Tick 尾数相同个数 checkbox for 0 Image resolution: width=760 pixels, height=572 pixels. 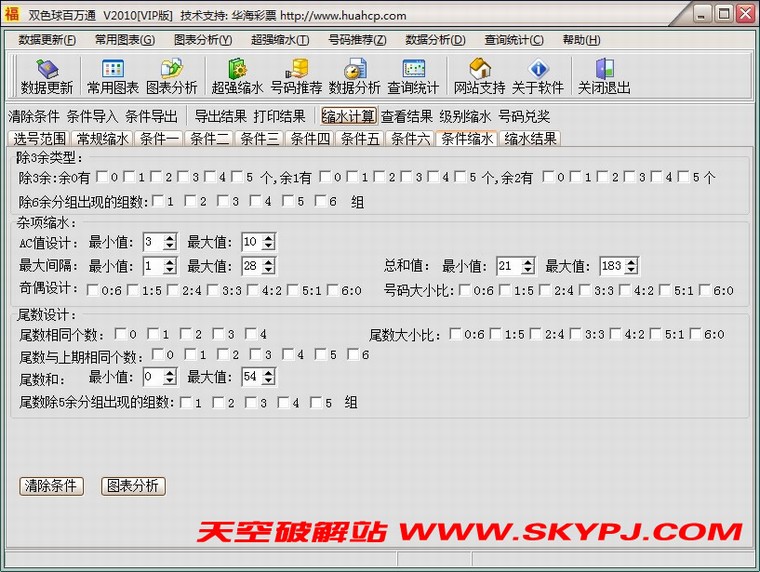(x=120, y=334)
